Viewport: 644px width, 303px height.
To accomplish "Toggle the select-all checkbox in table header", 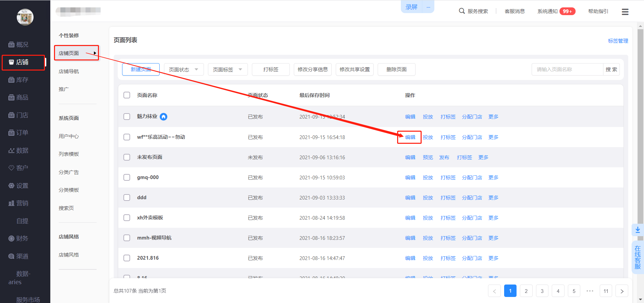I will click(127, 95).
